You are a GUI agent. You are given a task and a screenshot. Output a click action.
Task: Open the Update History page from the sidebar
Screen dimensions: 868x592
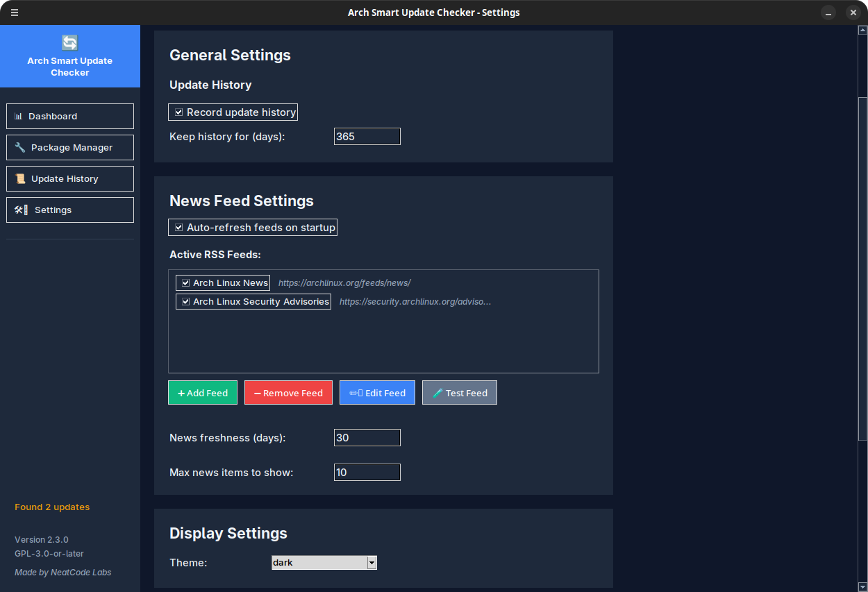pyautogui.click(x=70, y=178)
